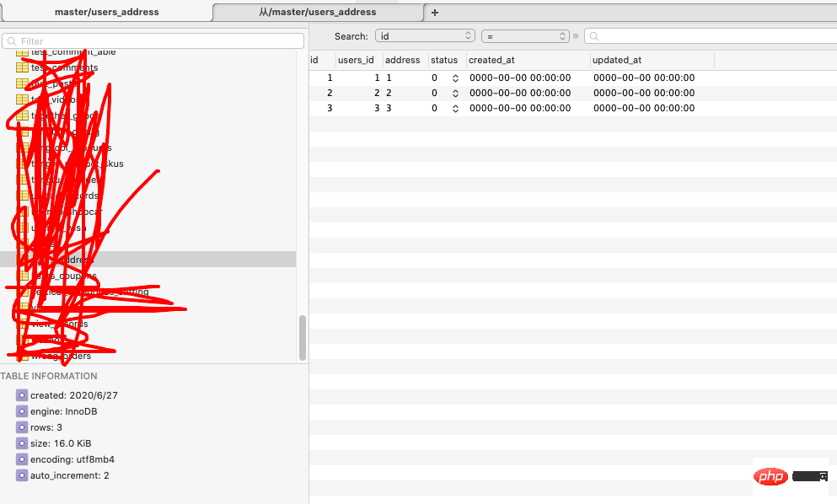Click the table icon beside test_comments
Viewport: 837px width, 504px height.
pyautogui.click(x=22, y=67)
